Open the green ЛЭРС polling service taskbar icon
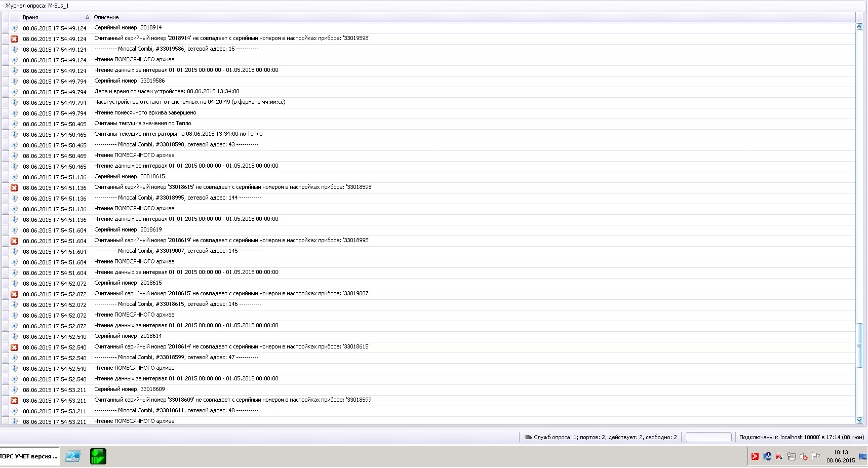Screen dimensions: 868x468 (x=98, y=456)
